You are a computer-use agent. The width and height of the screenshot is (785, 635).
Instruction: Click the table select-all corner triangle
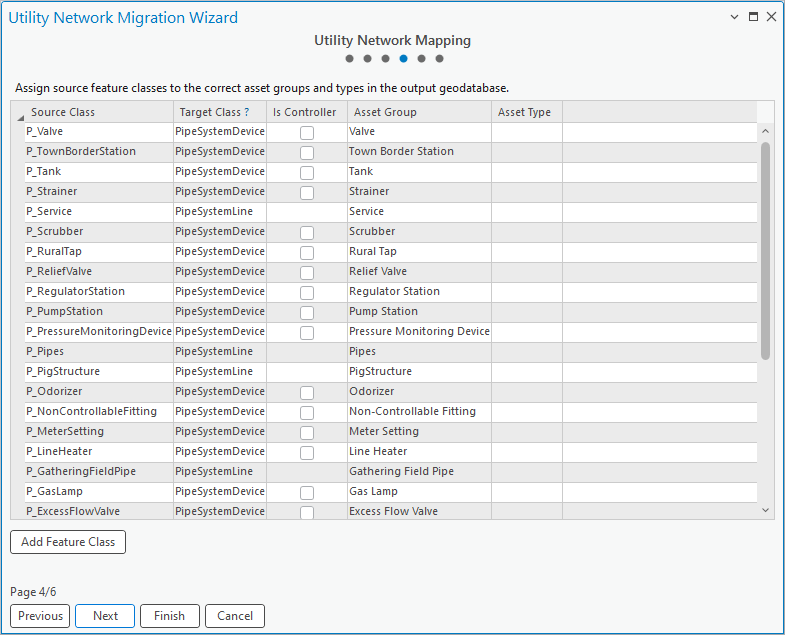click(x=20, y=118)
